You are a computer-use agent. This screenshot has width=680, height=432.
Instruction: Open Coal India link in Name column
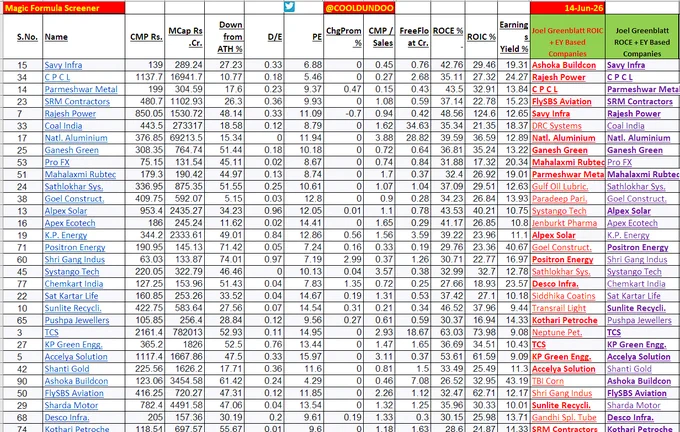tap(63, 126)
